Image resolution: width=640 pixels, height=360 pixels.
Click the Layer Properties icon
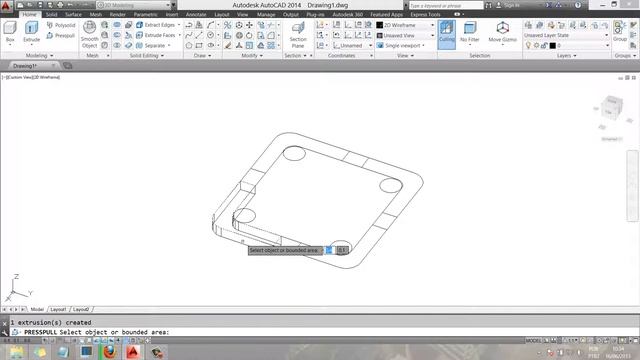(528, 25)
